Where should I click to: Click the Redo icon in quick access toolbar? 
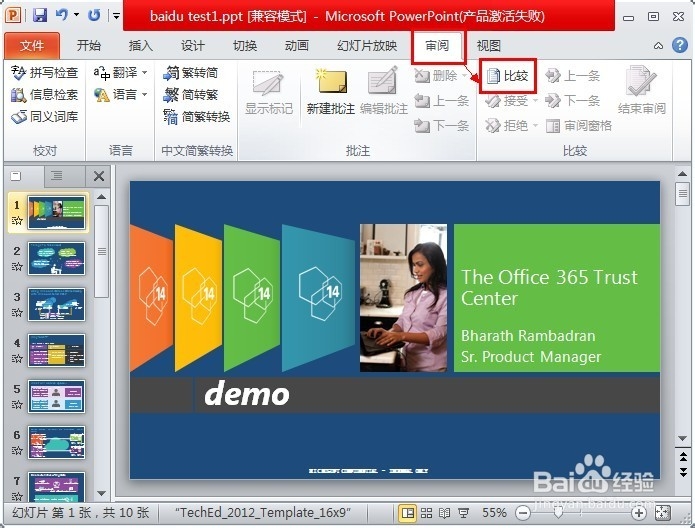tap(94, 15)
